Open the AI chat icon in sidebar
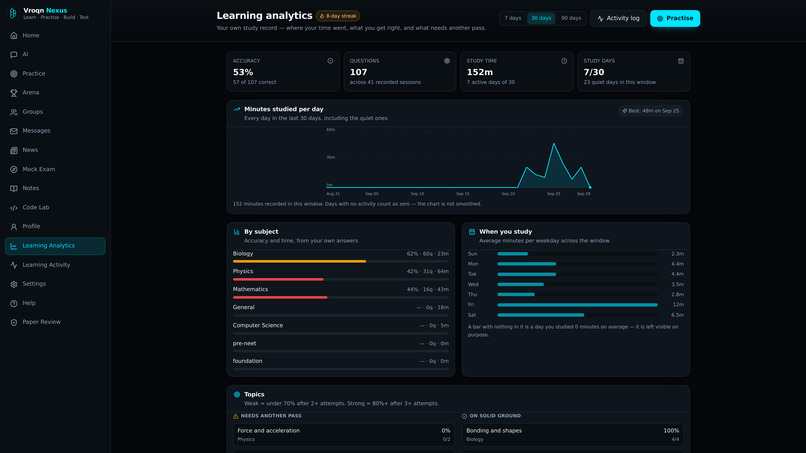 (x=14, y=55)
